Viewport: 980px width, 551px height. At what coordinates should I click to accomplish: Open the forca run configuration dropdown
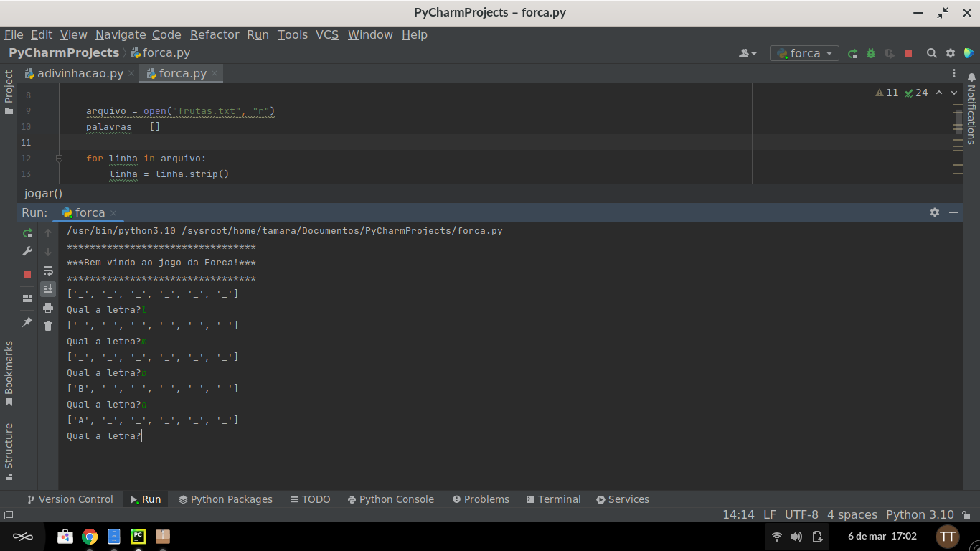coord(804,53)
